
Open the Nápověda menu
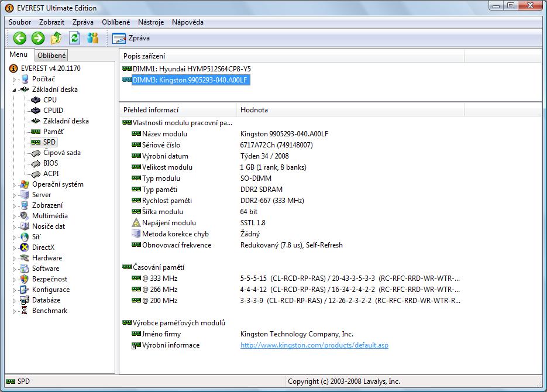point(188,22)
